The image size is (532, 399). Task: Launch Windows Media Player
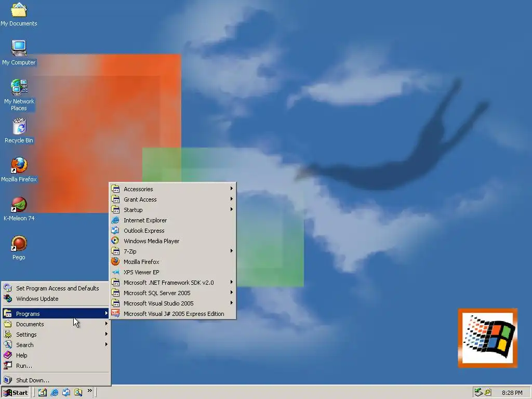(x=172, y=241)
